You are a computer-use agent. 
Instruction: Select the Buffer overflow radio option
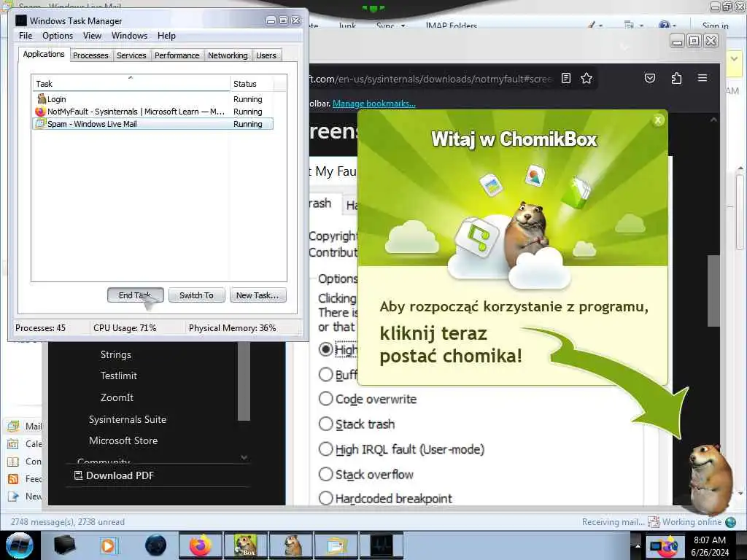[x=326, y=374]
